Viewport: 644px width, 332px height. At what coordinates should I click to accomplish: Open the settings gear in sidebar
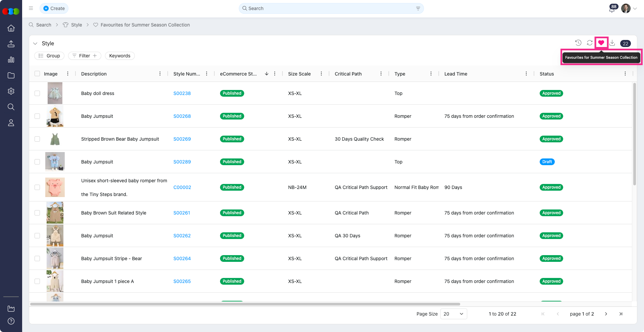(x=11, y=91)
